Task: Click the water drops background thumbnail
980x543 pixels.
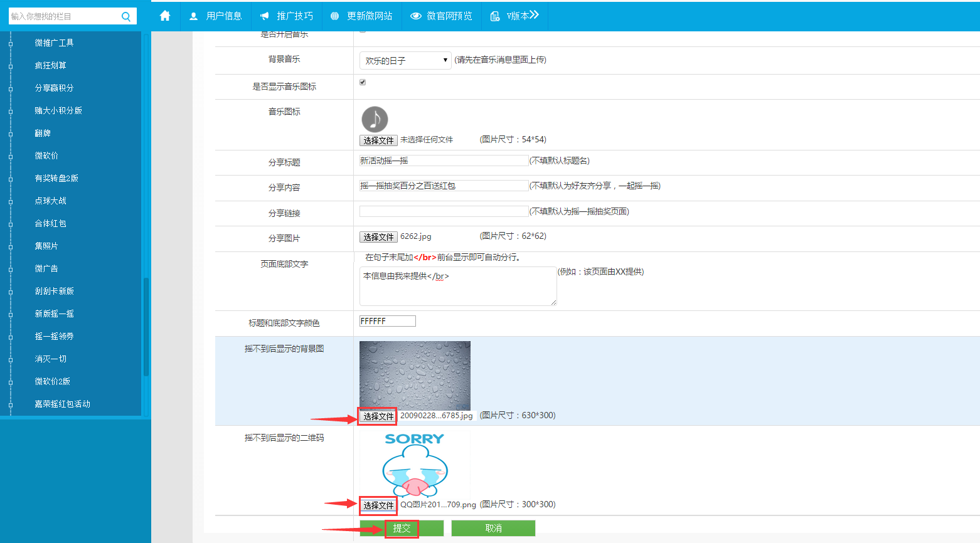Action: click(x=415, y=375)
